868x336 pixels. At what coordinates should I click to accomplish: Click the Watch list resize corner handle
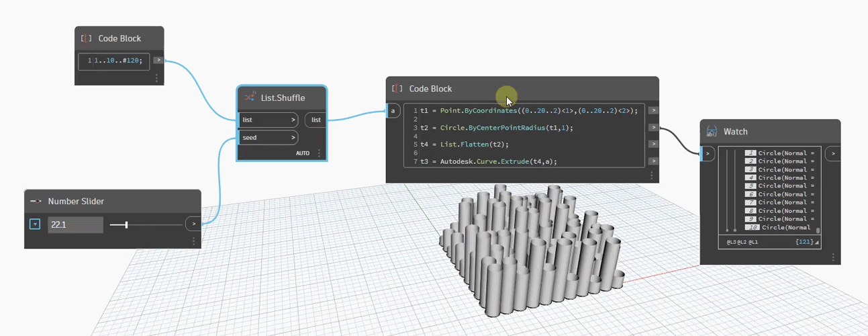818,243
